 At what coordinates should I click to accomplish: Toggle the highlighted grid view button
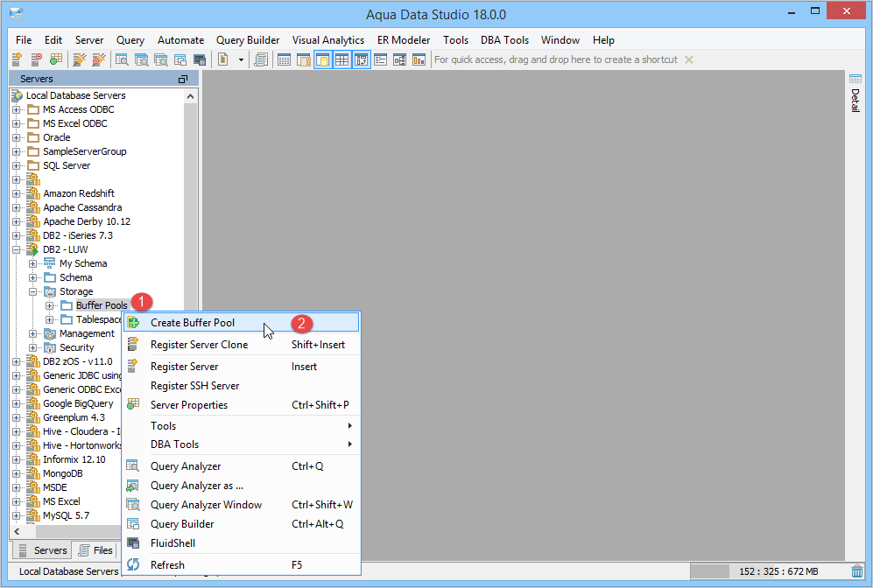coord(342,59)
